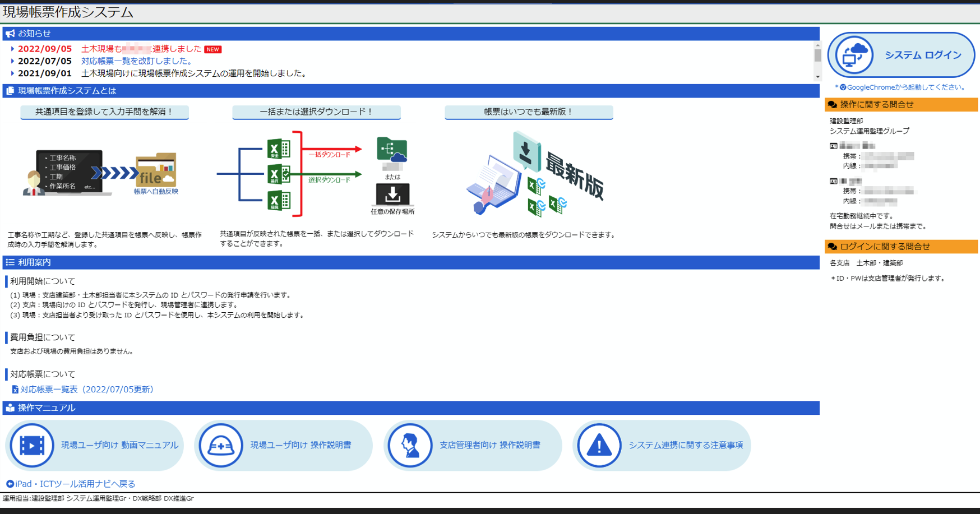The height and width of the screenshot is (514, 980).
Task: Open 対応帳票一覧を改訂しました news link
Action: 138,61
